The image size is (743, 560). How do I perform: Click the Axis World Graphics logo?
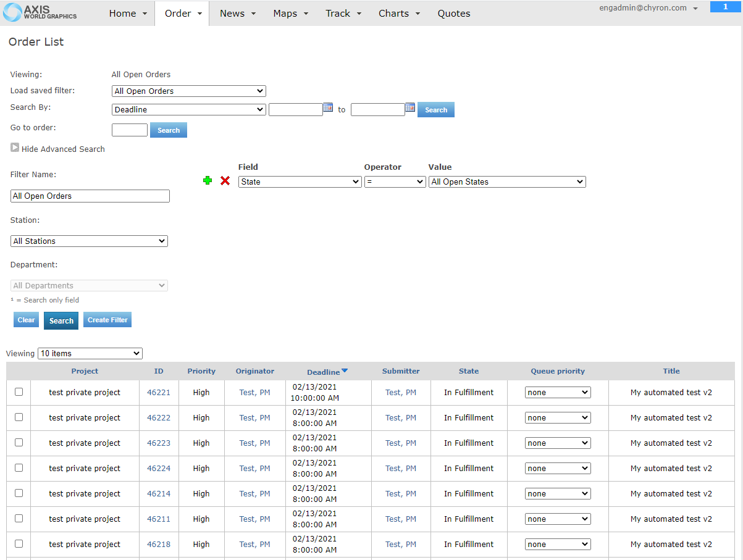click(40, 12)
